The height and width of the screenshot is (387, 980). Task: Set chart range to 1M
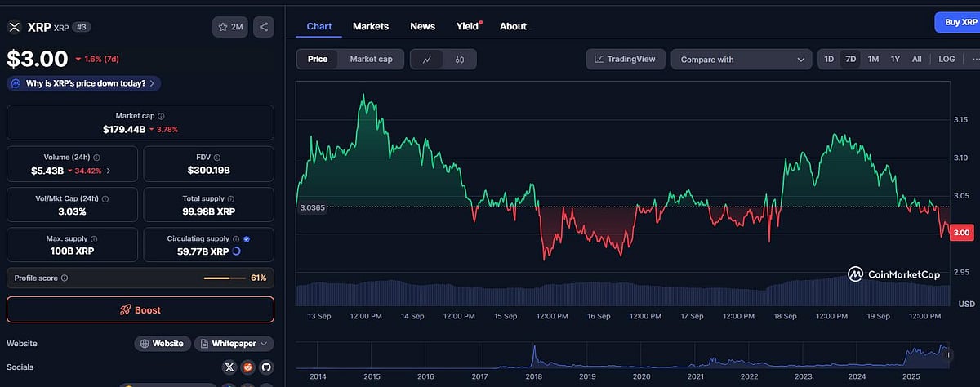873,59
